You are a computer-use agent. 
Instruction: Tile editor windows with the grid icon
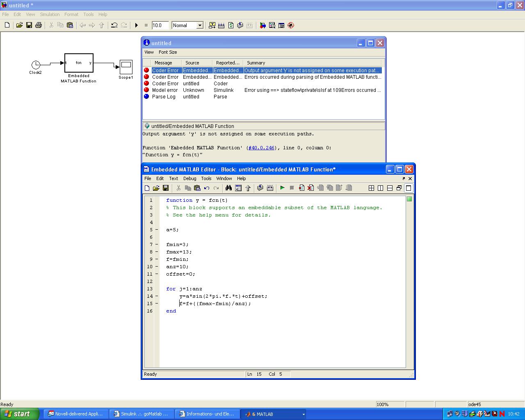(371, 188)
